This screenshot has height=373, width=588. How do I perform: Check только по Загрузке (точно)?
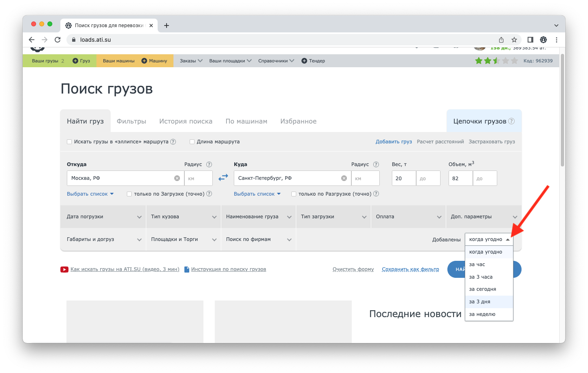pyautogui.click(x=129, y=194)
